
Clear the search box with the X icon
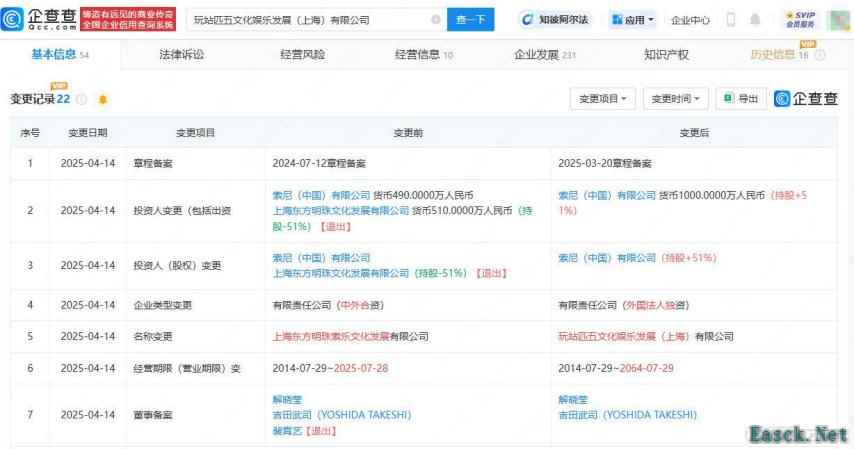pyautogui.click(x=435, y=20)
